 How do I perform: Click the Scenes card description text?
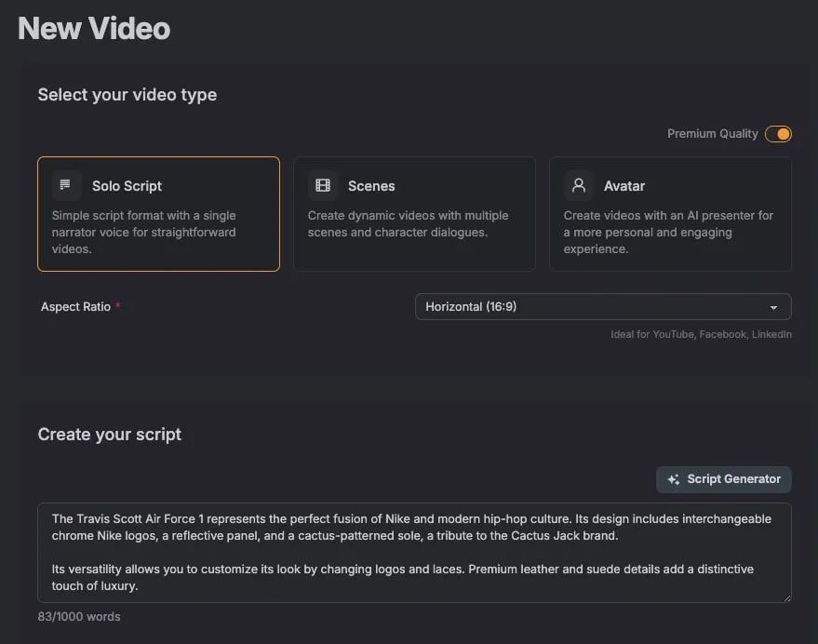point(408,223)
